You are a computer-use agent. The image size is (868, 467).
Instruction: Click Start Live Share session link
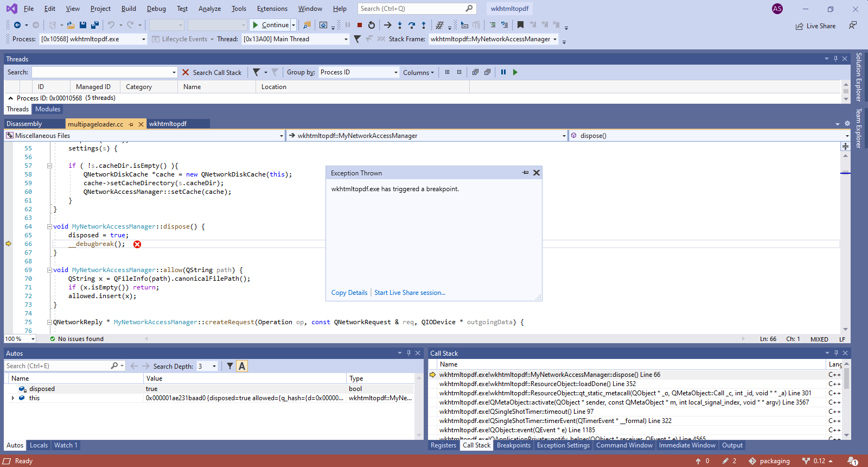click(x=410, y=293)
